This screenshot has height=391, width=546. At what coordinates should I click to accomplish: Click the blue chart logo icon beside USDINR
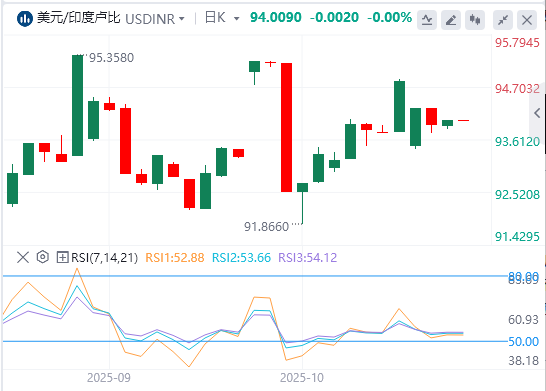[x=24, y=19]
